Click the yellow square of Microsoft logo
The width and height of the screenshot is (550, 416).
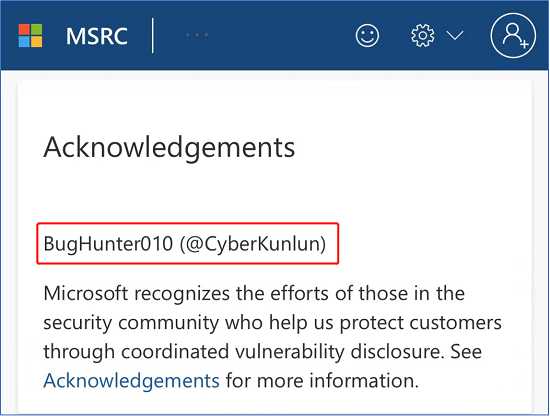tap(37, 42)
